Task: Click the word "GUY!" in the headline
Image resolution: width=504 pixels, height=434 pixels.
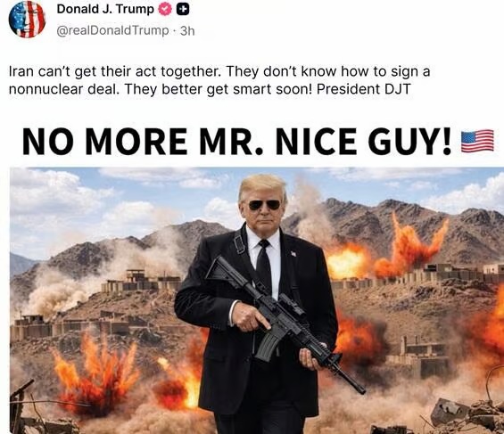Action: [409, 142]
